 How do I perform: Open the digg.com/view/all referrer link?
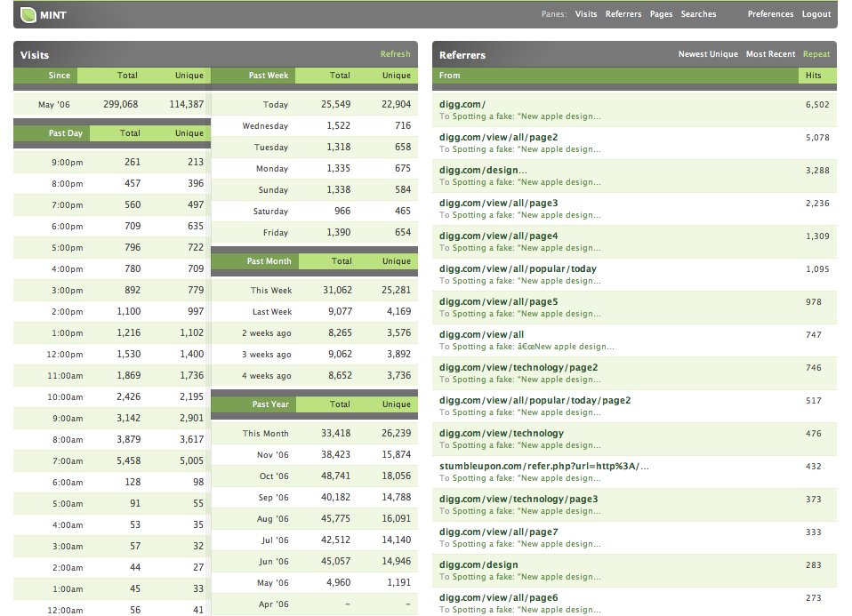pyautogui.click(x=481, y=334)
